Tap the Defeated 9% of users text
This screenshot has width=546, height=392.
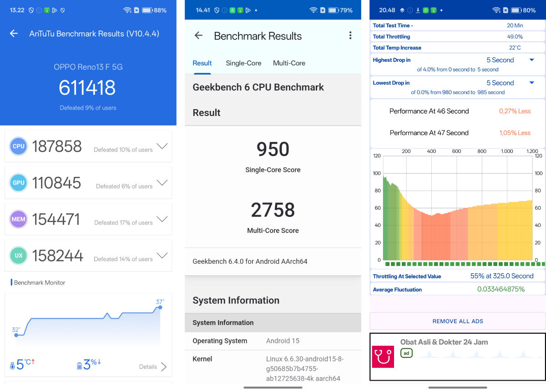click(88, 108)
